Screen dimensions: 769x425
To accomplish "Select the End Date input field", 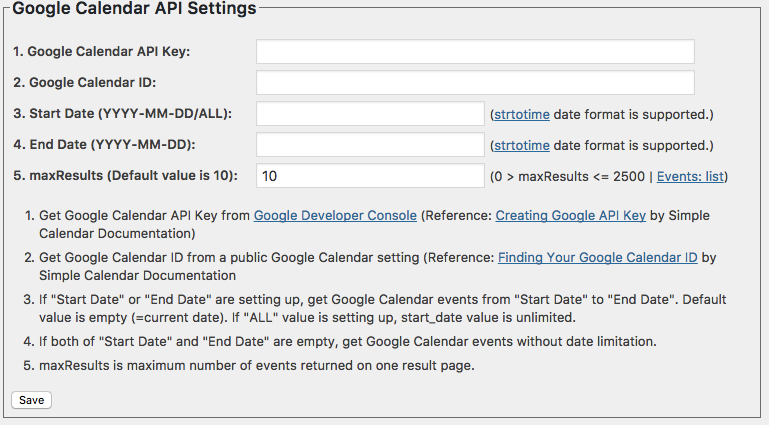I will 370,145.
